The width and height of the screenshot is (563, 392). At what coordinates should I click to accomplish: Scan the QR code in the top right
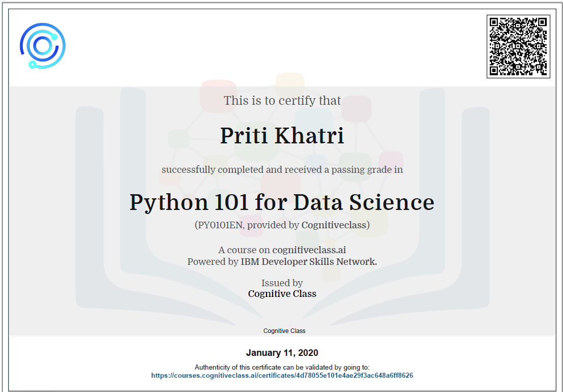point(518,46)
